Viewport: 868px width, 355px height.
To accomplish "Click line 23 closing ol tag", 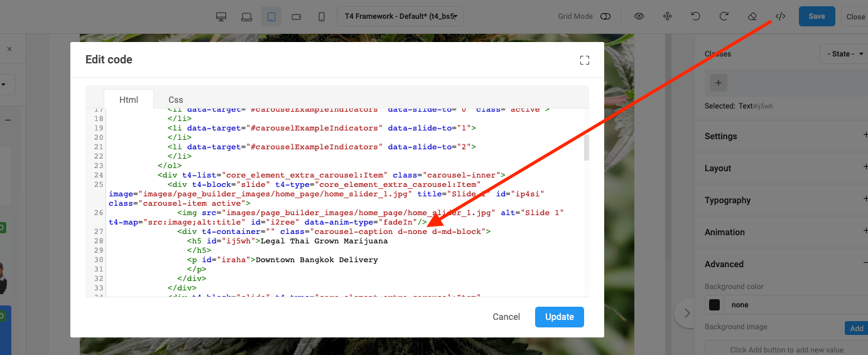I will click(169, 166).
